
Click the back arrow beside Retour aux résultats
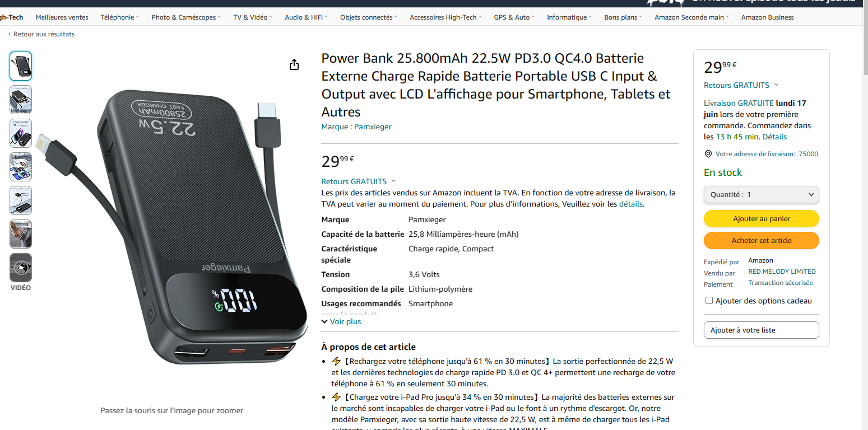coord(10,34)
